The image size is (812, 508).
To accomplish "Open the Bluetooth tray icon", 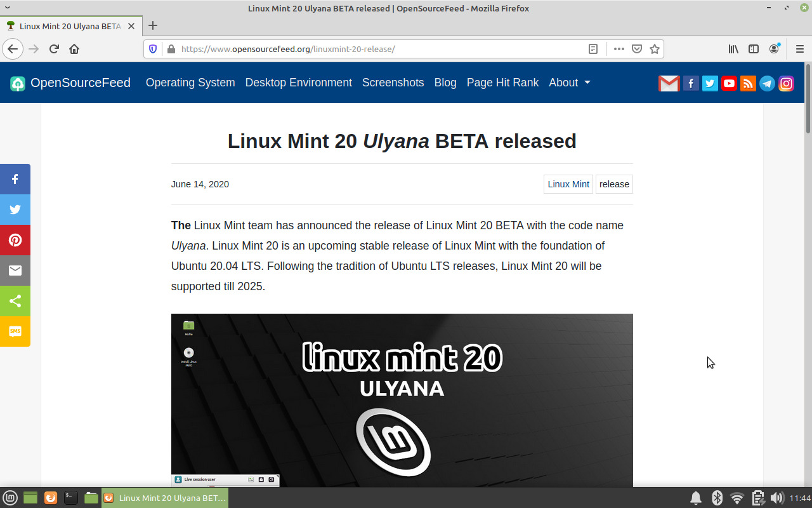I will 717,498.
